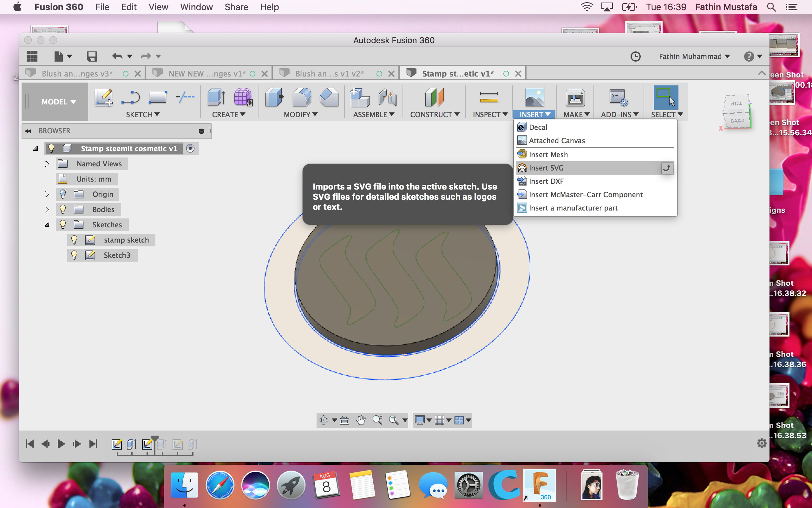Choose Insert Mesh menu item

[x=595, y=155]
